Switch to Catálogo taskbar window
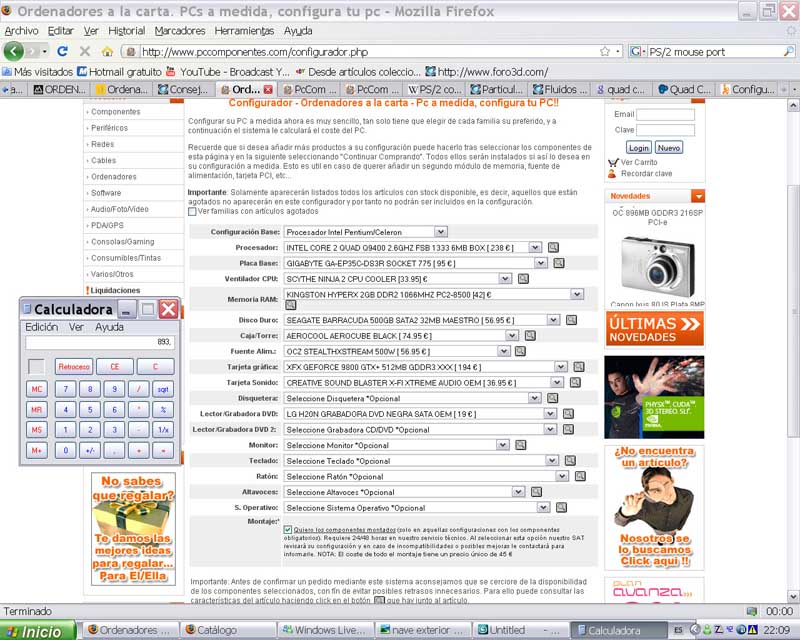 (x=228, y=630)
